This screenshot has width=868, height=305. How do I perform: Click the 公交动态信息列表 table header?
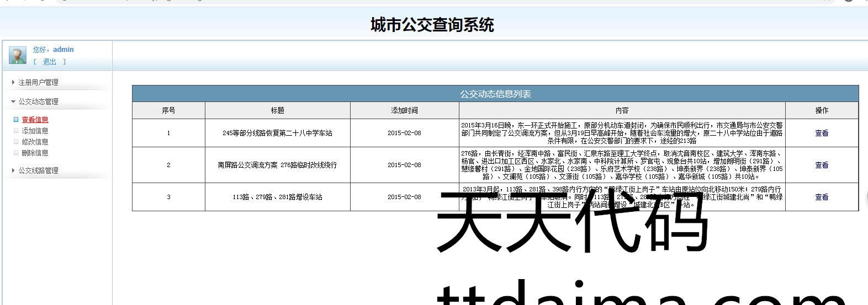point(495,94)
